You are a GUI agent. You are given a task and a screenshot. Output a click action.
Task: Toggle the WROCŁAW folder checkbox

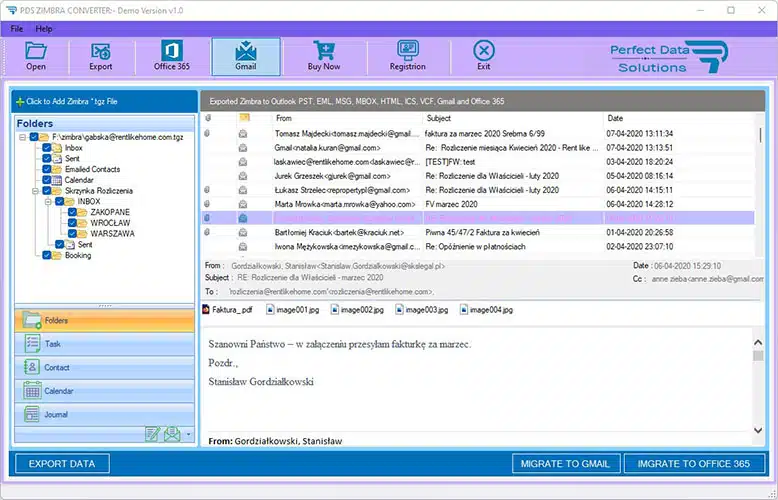72,223
